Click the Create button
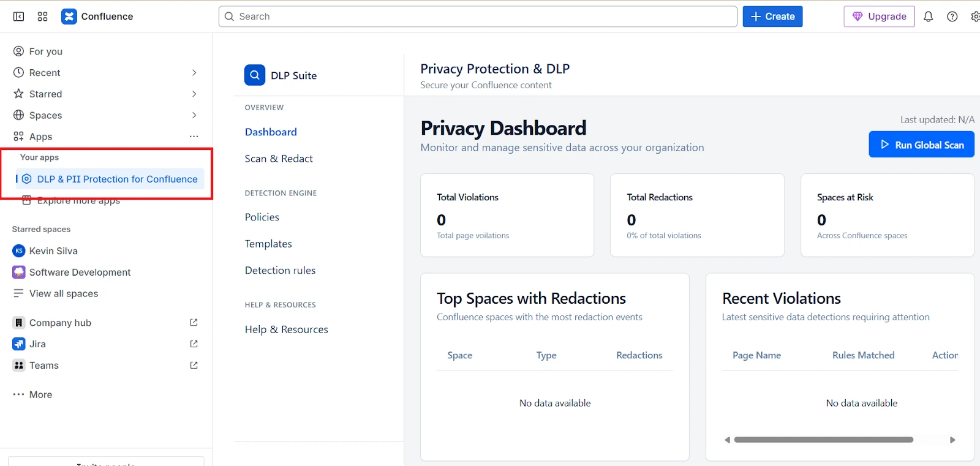Viewport: 980px width, 466px height. 772,17
